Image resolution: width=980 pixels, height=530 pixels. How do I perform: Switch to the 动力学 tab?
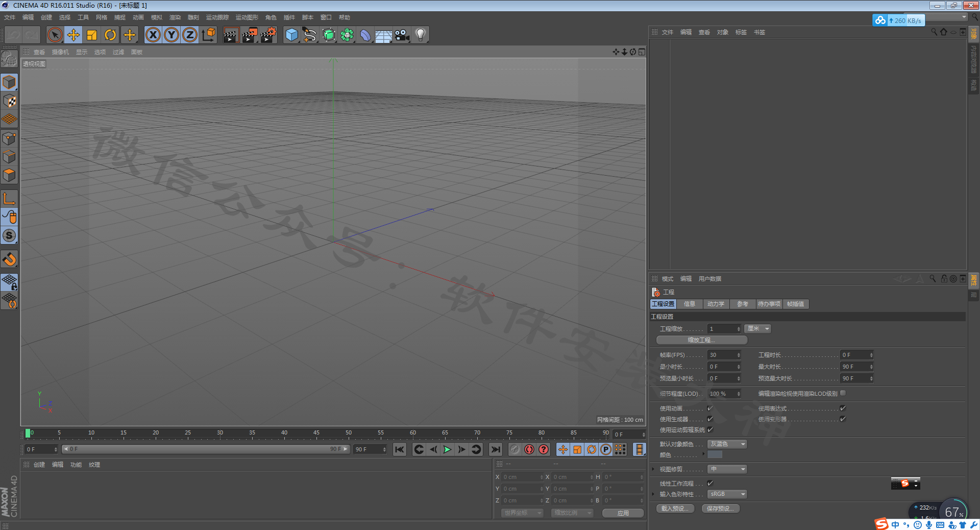(716, 304)
